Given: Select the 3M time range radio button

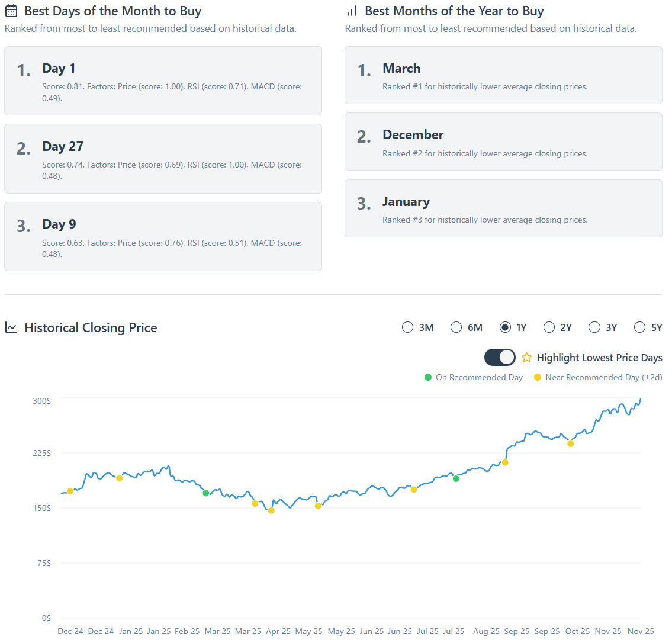Looking at the screenshot, I should pos(407,327).
